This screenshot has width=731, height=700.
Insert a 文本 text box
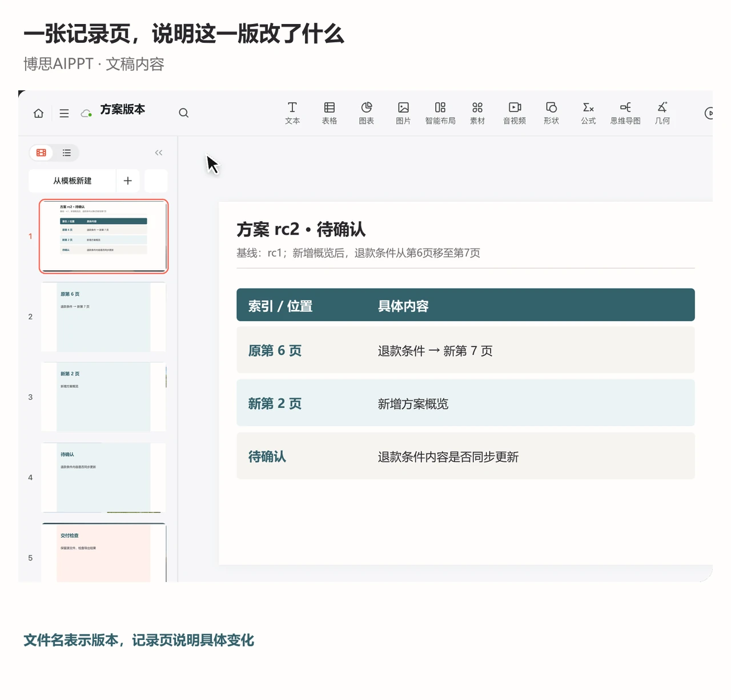click(292, 113)
